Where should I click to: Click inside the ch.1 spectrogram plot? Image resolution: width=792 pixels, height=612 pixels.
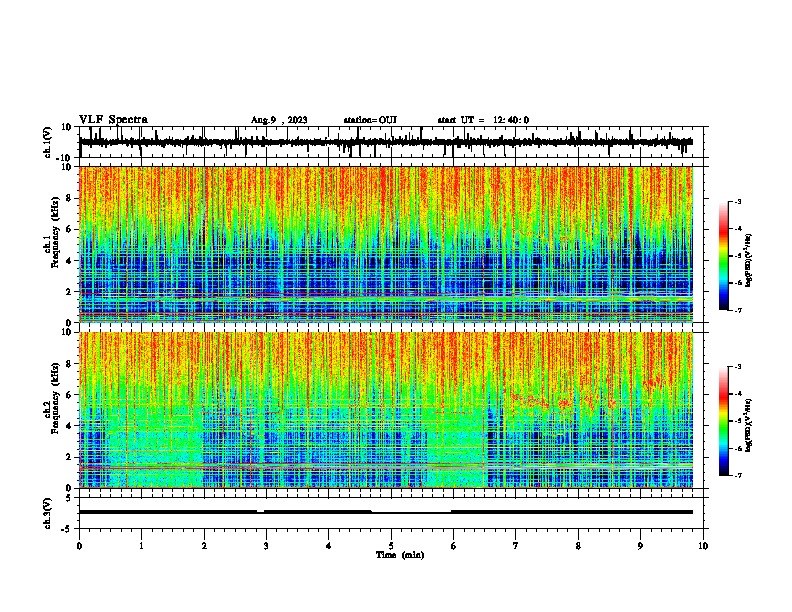click(386, 244)
